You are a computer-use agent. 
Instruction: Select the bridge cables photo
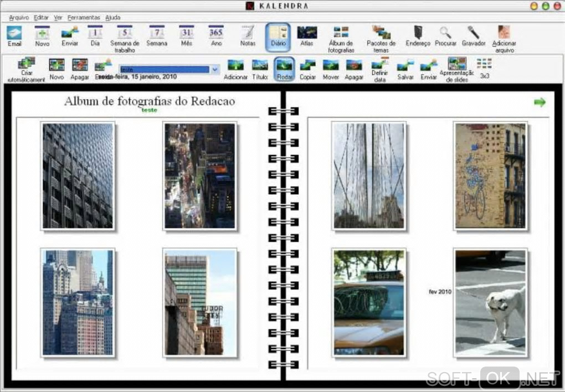pyautogui.click(x=368, y=176)
